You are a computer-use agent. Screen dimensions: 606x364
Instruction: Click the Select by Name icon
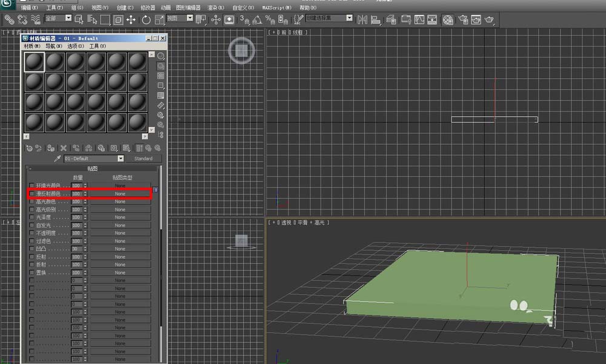[x=92, y=19]
